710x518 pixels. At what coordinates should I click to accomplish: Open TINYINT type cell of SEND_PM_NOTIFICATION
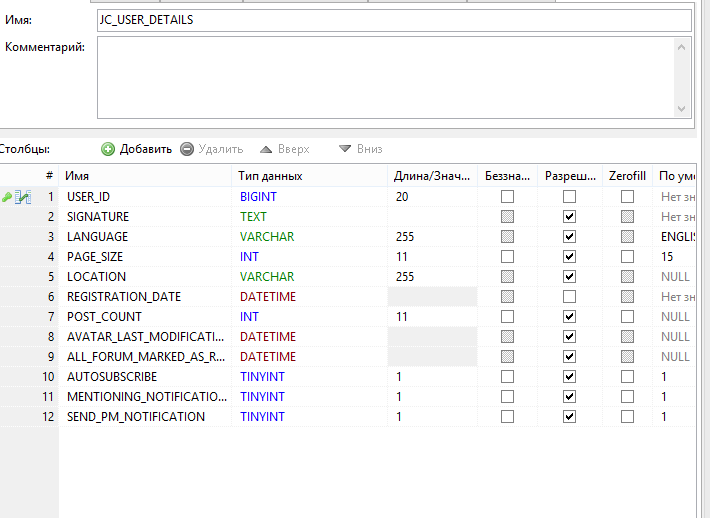click(x=310, y=417)
